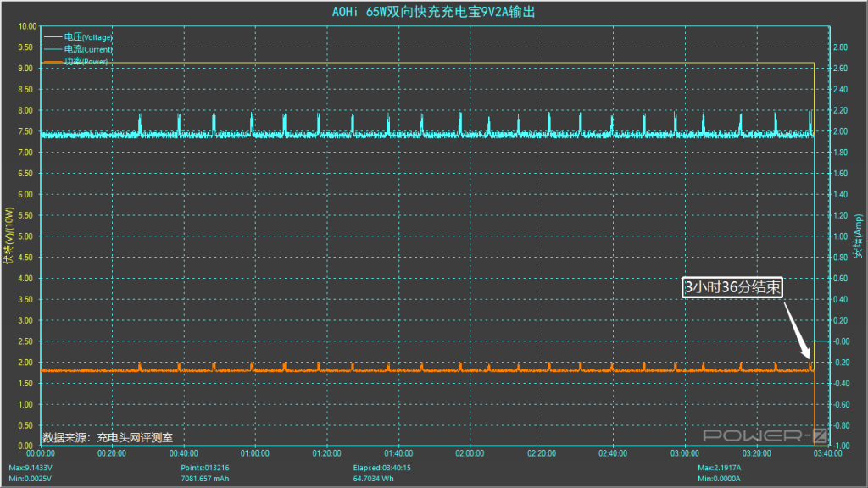Click the -1.00 tick on ampere axis

click(842, 446)
